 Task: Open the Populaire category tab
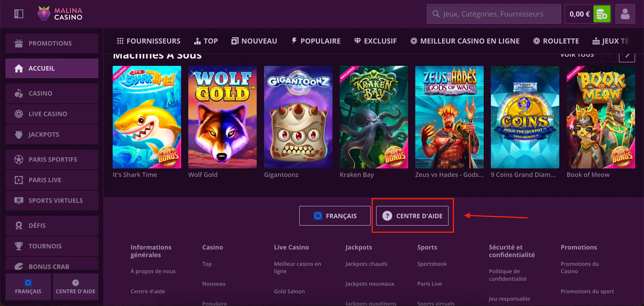pyautogui.click(x=316, y=41)
